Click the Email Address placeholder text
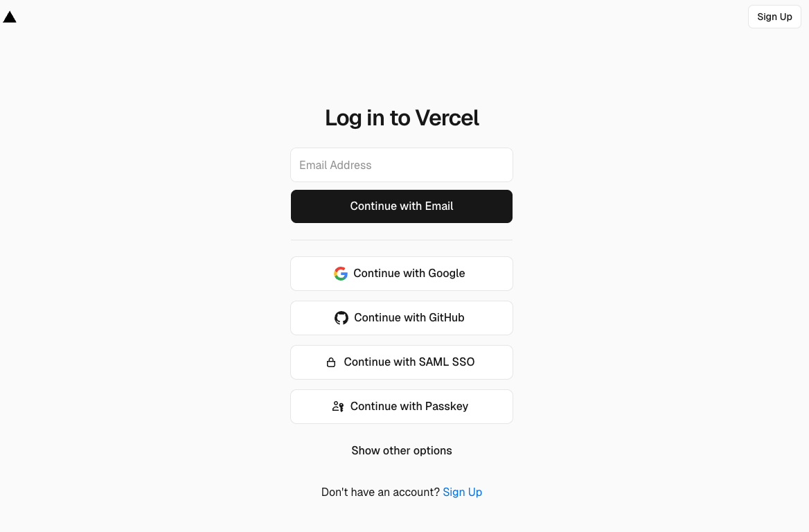This screenshot has height=532, width=809. tap(335, 165)
